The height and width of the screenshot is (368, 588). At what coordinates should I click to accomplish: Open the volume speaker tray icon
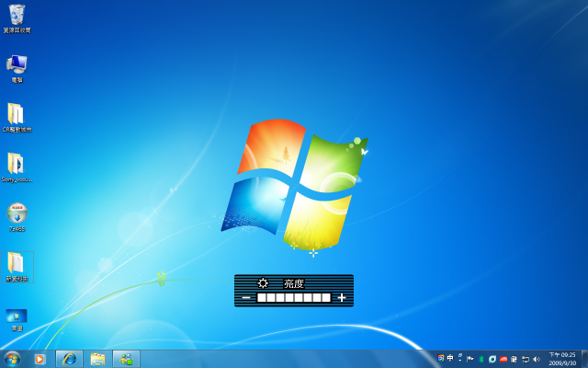point(537,360)
